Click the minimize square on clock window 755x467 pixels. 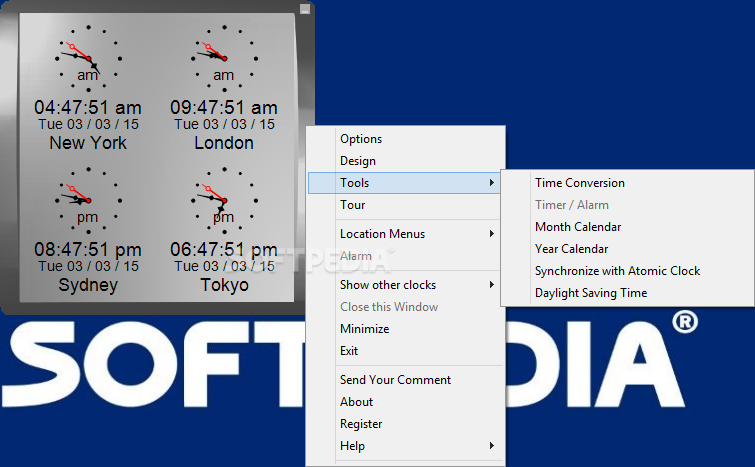click(305, 9)
